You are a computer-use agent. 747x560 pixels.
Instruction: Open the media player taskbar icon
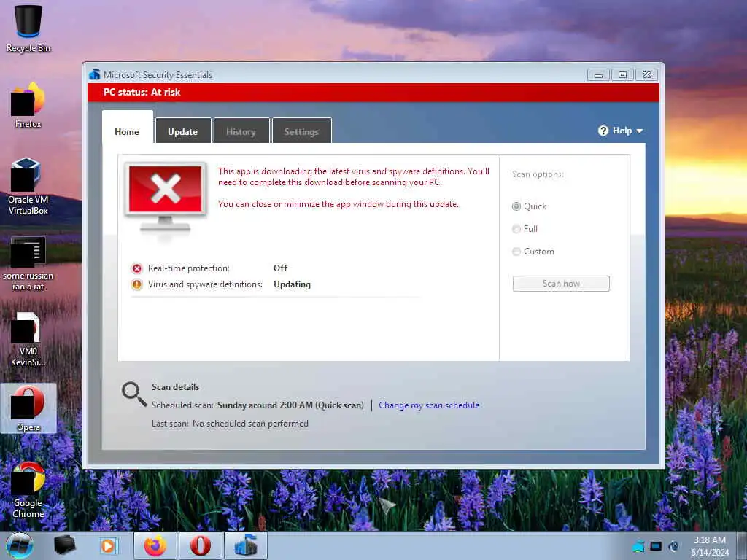pyautogui.click(x=108, y=545)
